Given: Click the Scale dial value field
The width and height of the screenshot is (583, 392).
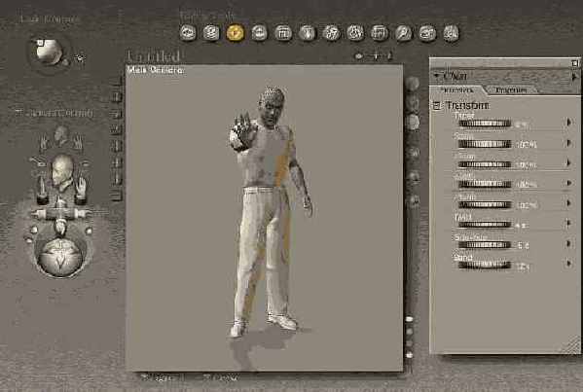Looking at the screenshot, I should (x=526, y=145).
